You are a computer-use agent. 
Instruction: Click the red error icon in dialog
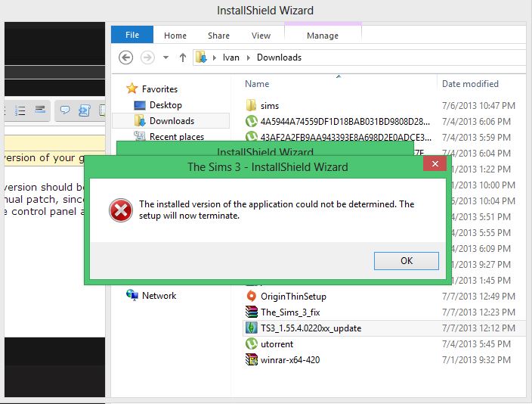coord(121,210)
